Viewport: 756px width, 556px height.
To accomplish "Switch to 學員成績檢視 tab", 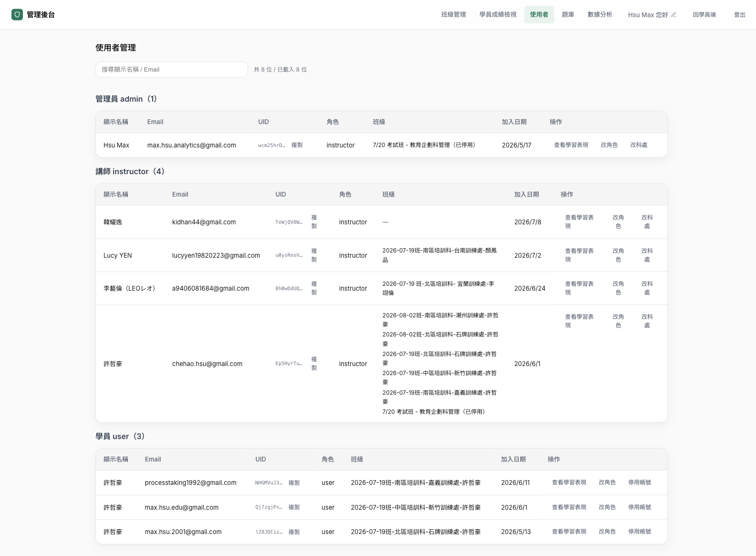I will (498, 15).
